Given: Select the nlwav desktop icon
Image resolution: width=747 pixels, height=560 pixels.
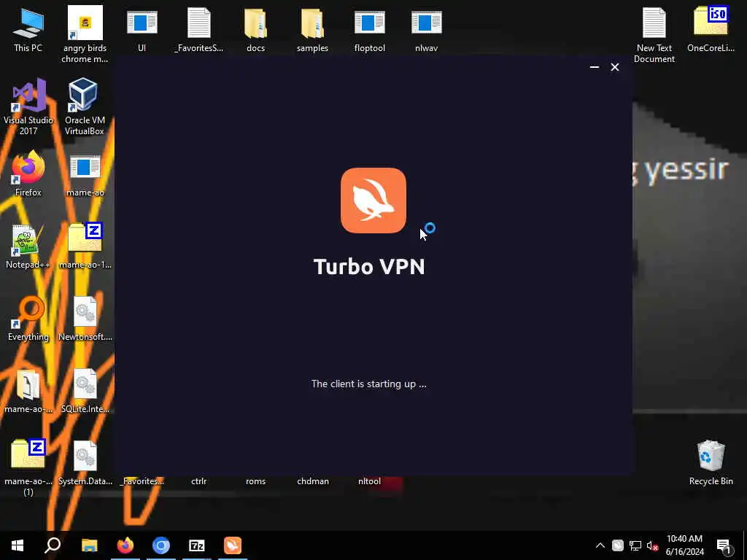Looking at the screenshot, I should 426,30.
